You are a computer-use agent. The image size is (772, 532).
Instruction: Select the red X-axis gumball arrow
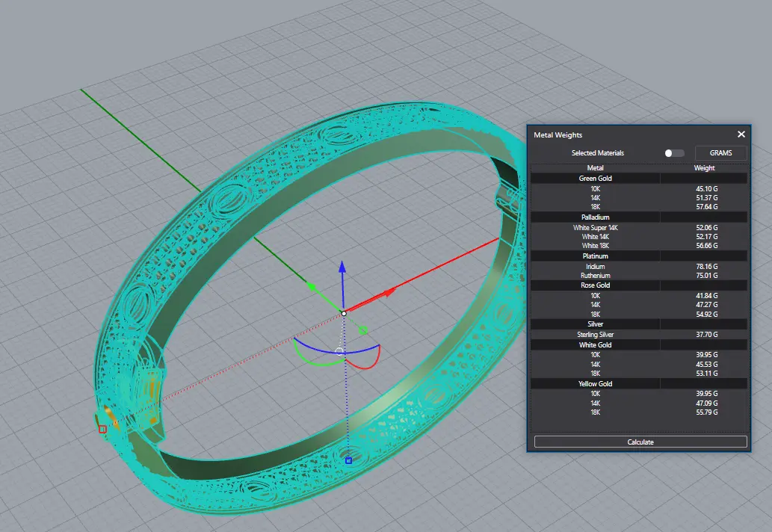click(x=389, y=293)
